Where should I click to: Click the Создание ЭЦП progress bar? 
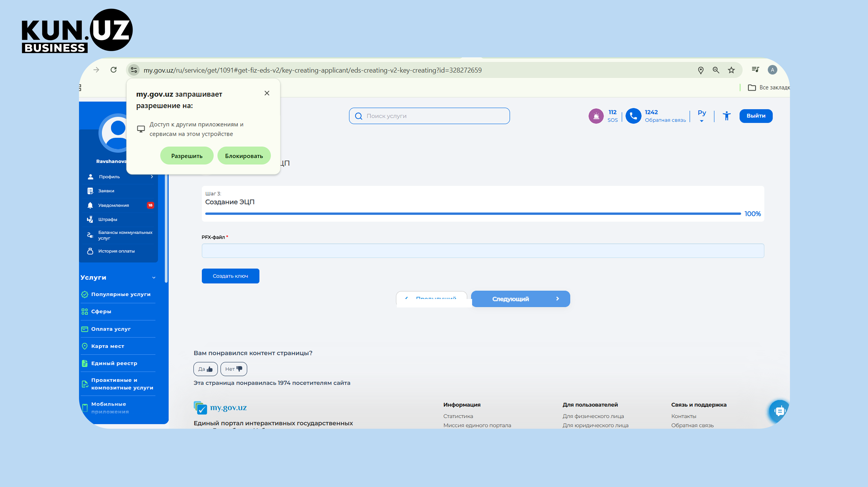(473, 213)
